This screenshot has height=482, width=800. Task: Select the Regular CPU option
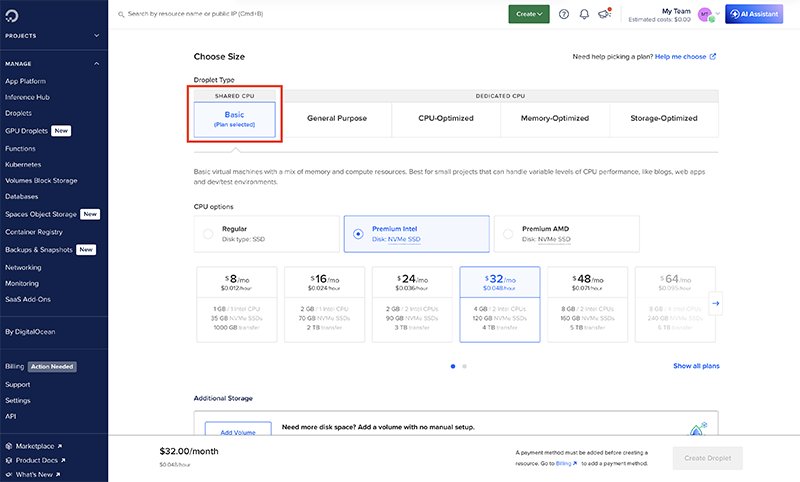pyautogui.click(x=208, y=234)
